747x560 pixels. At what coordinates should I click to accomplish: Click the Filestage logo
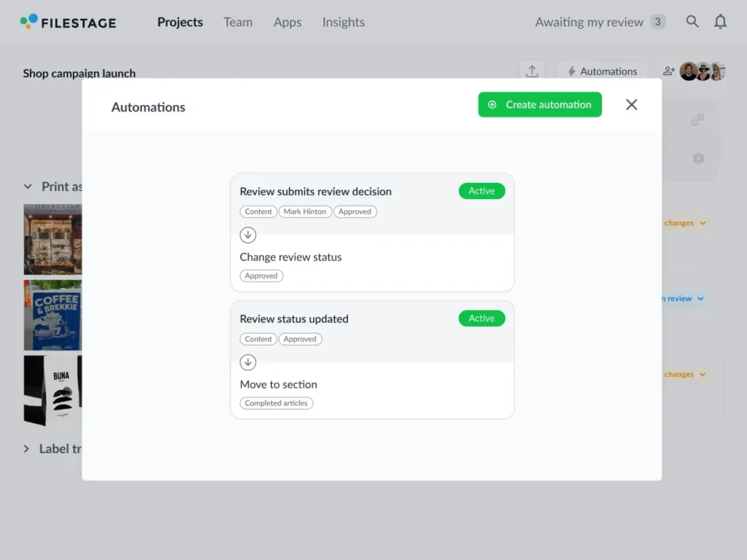pos(68,22)
